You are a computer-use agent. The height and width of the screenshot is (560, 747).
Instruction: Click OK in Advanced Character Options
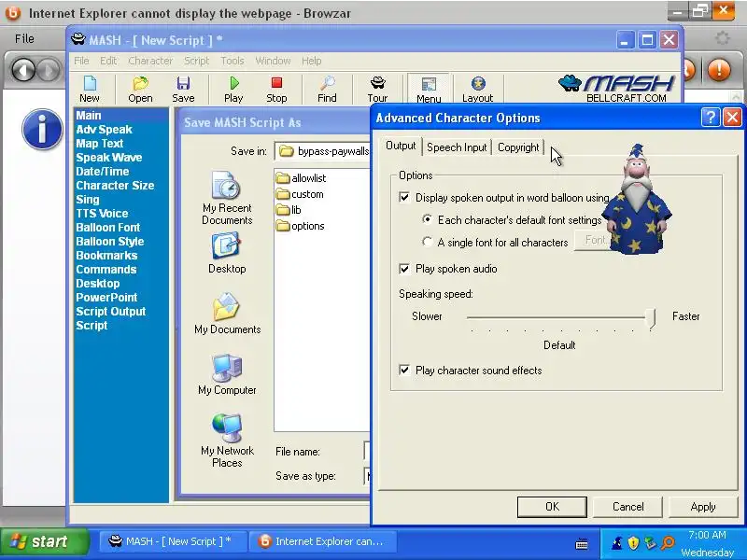click(552, 507)
